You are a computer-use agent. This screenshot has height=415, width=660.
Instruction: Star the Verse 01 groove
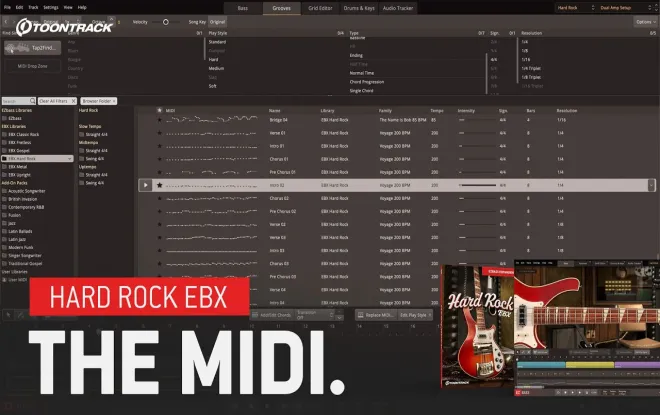click(x=160, y=133)
